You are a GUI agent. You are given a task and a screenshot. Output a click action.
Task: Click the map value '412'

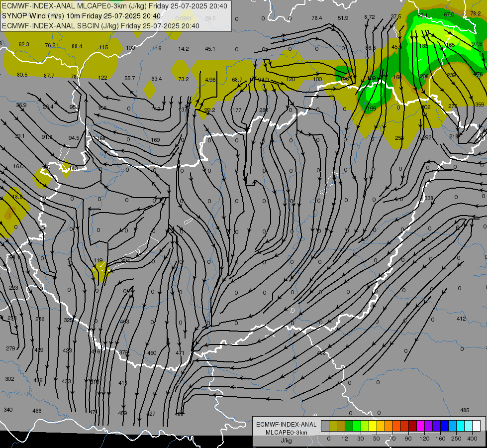[461, 319]
